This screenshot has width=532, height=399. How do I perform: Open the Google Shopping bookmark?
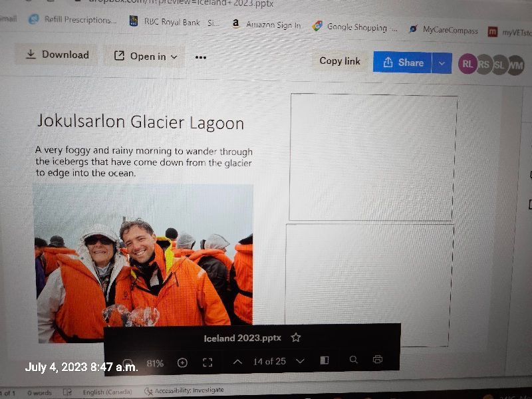click(355, 27)
